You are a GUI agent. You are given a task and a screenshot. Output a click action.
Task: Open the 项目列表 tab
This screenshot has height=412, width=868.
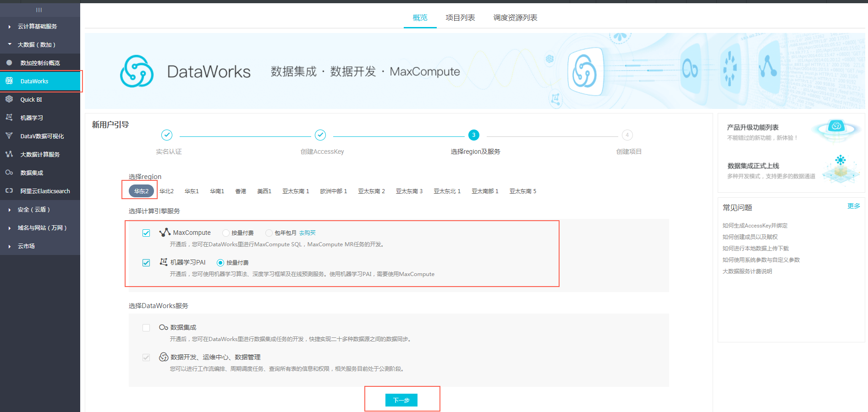click(460, 17)
